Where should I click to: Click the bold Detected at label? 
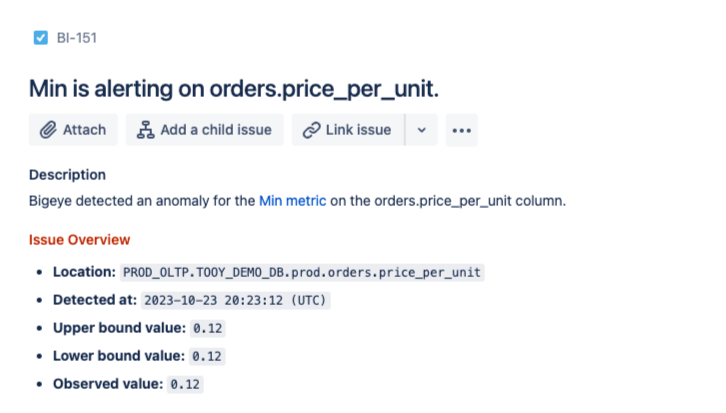pyautogui.click(x=94, y=300)
